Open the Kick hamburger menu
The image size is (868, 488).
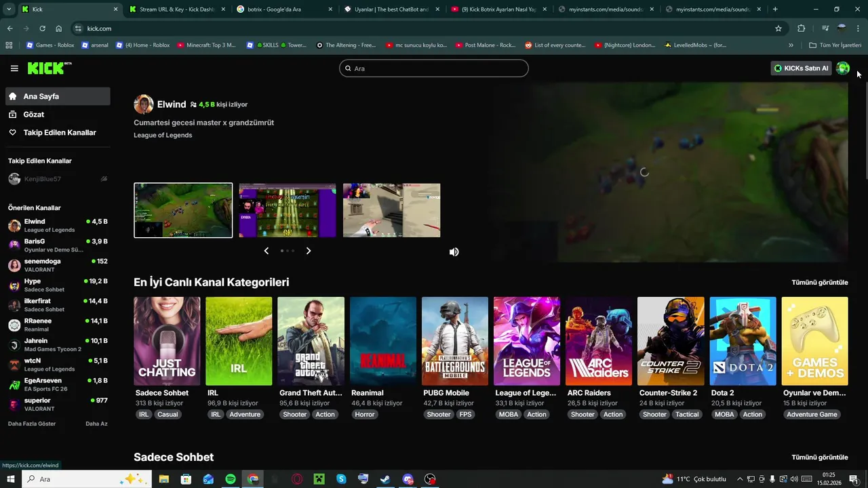tap(14, 68)
